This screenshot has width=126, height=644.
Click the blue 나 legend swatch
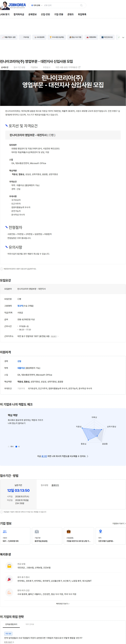[16, 446]
